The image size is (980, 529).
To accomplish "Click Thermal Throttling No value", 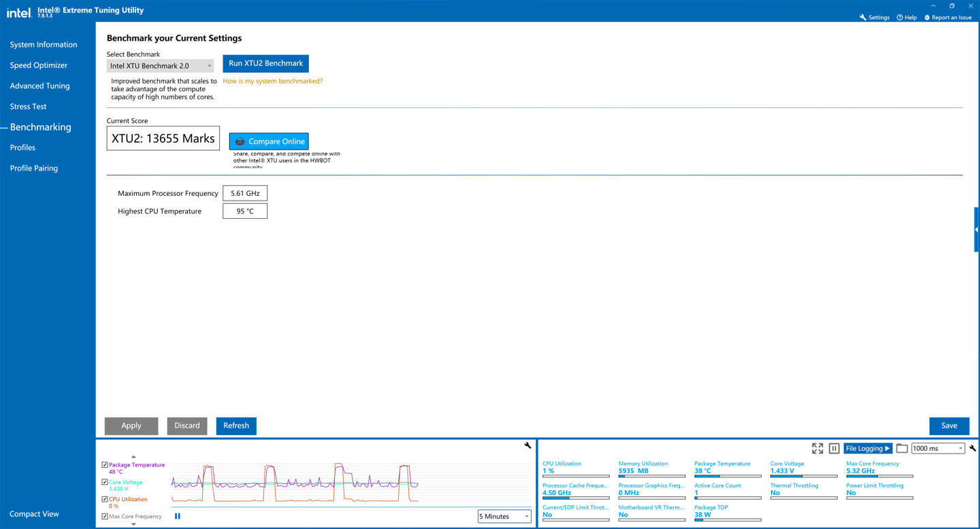I will coord(775,493).
